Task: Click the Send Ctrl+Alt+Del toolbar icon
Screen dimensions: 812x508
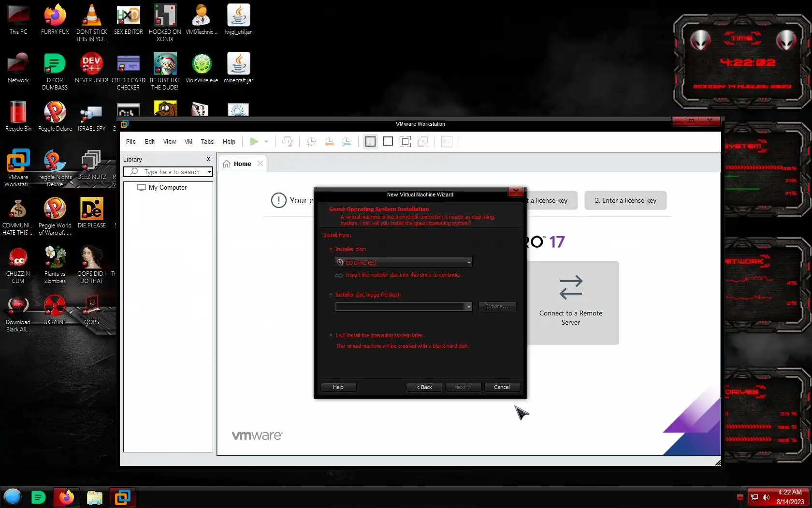Action: click(x=287, y=142)
